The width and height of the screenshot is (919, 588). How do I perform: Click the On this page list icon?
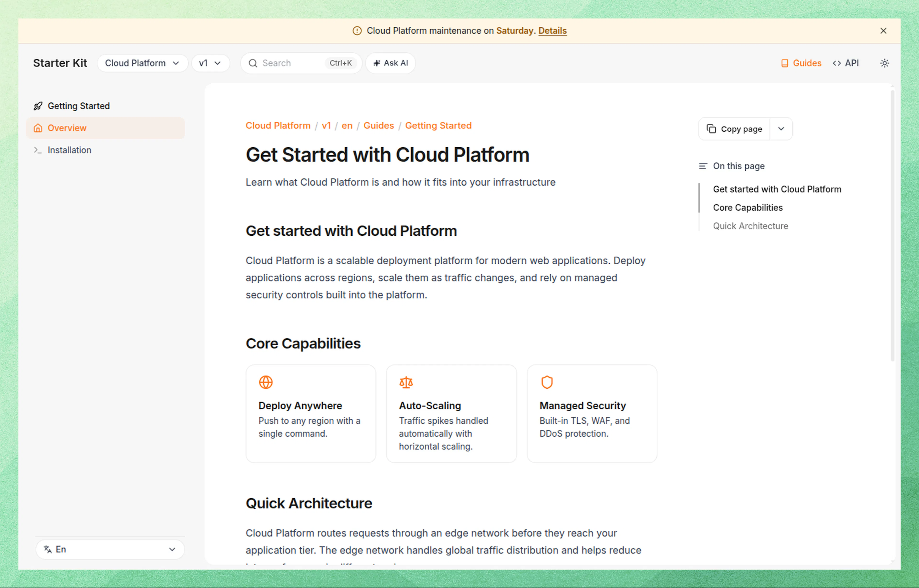703,166
